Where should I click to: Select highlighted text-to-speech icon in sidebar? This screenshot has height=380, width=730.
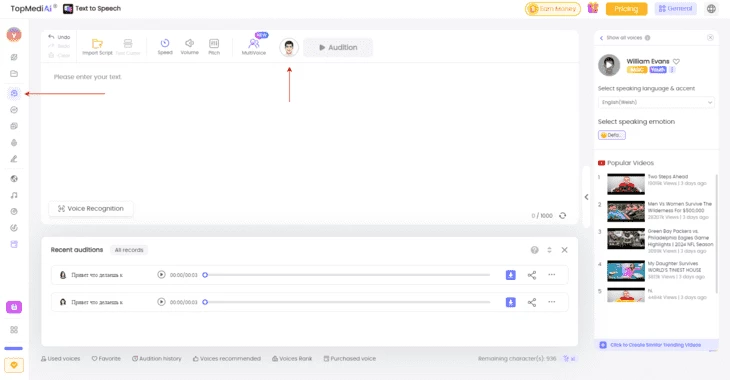click(14, 93)
